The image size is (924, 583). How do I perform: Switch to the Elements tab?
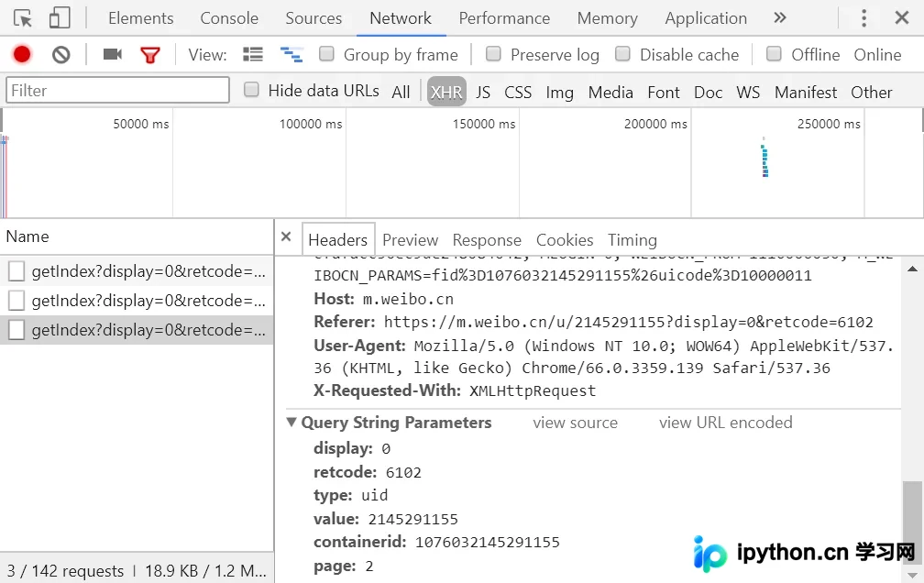click(141, 18)
